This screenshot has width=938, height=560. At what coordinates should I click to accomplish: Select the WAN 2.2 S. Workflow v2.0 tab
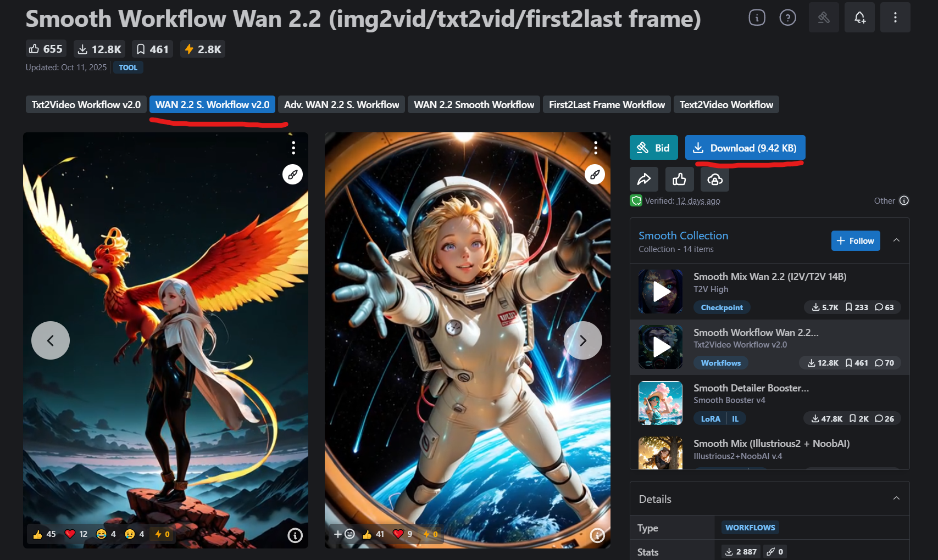[x=212, y=104]
